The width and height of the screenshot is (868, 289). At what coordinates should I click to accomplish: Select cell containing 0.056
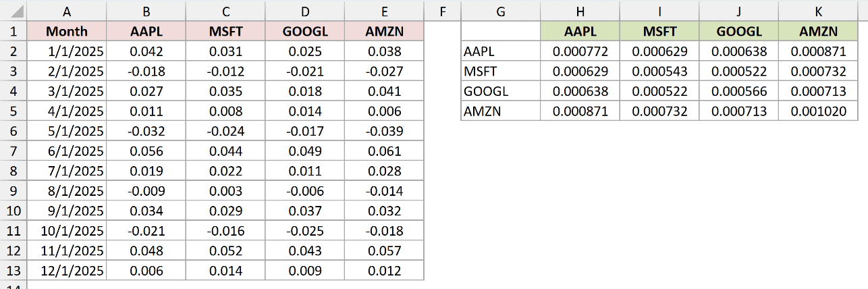pyautogui.click(x=146, y=151)
